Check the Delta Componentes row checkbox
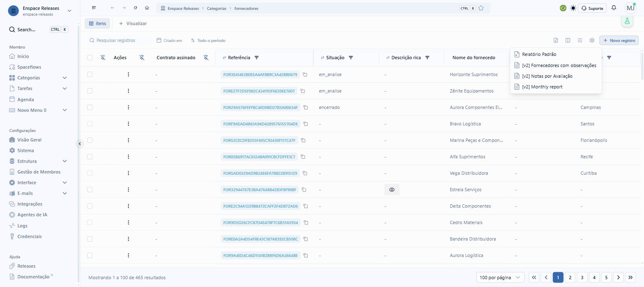This screenshot has height=287, width=644. click(90, 206)
